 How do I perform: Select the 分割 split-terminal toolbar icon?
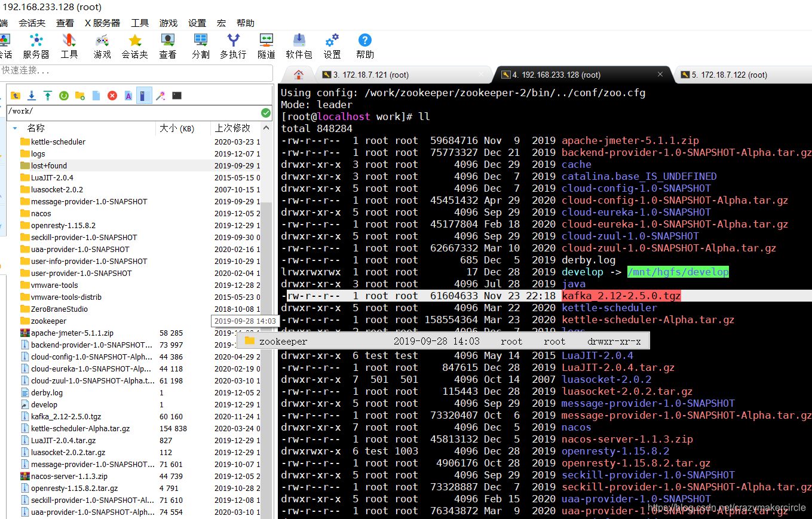coord(201,46)
